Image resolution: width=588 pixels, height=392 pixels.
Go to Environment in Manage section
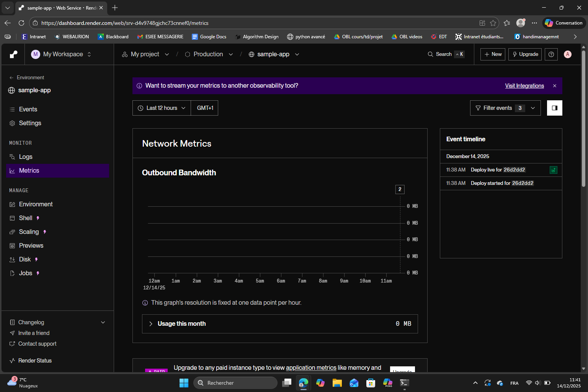click(36, 204)
